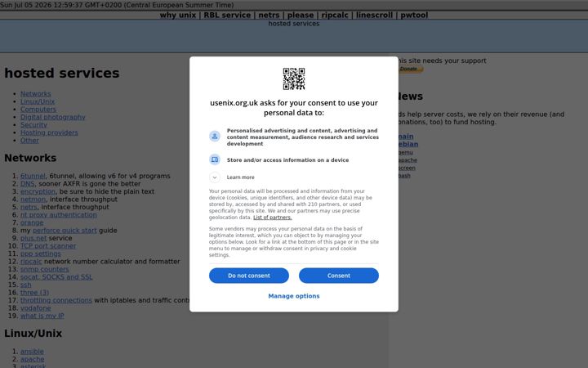Open the please menu item

click(x=300, y=15)
